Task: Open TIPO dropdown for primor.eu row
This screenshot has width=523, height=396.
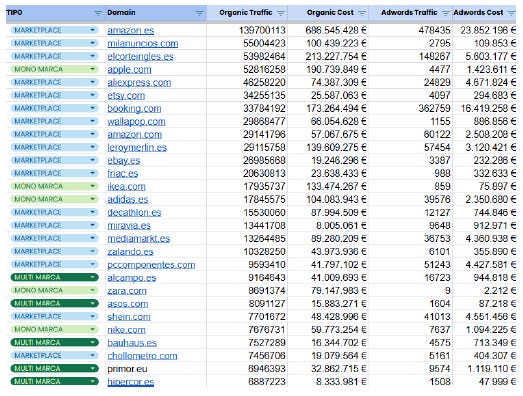Action: 92,368
